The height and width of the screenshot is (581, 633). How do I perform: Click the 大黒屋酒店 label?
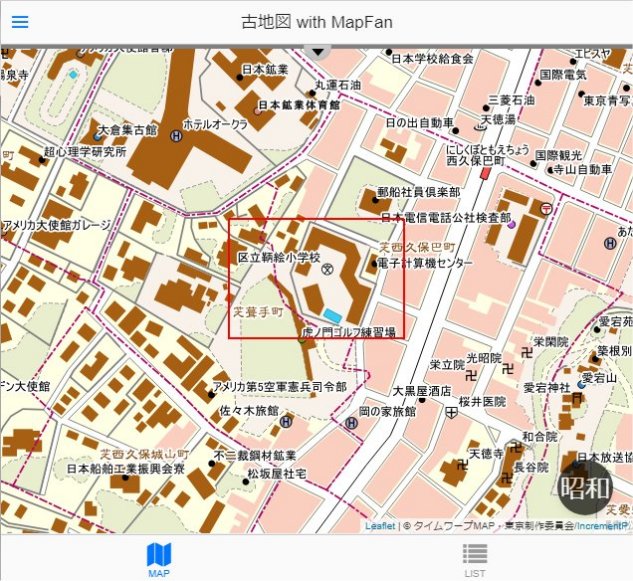pos(422,391)
